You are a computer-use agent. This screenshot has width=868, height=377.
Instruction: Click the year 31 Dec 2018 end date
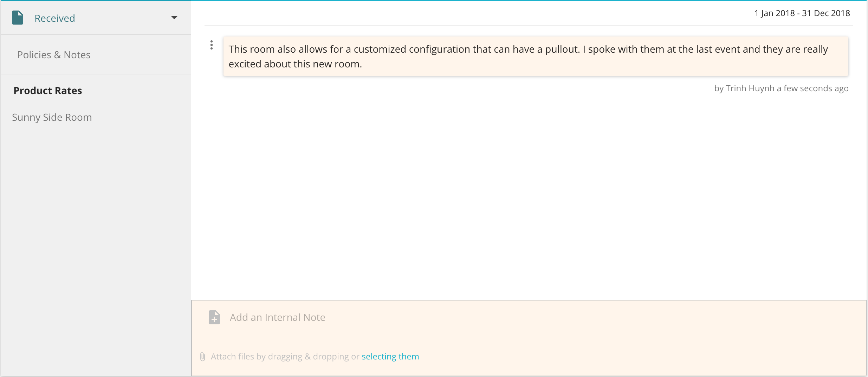(826, 13)
